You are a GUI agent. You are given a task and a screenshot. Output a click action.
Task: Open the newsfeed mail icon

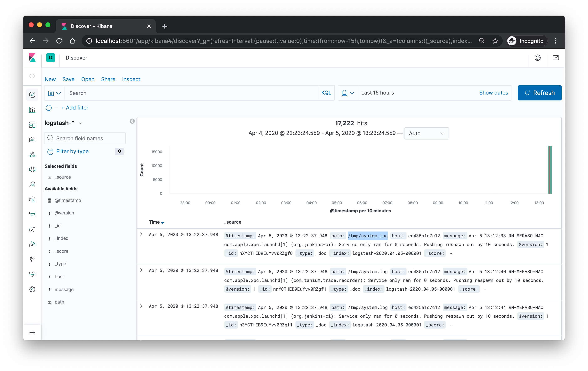tap(556, 58)
